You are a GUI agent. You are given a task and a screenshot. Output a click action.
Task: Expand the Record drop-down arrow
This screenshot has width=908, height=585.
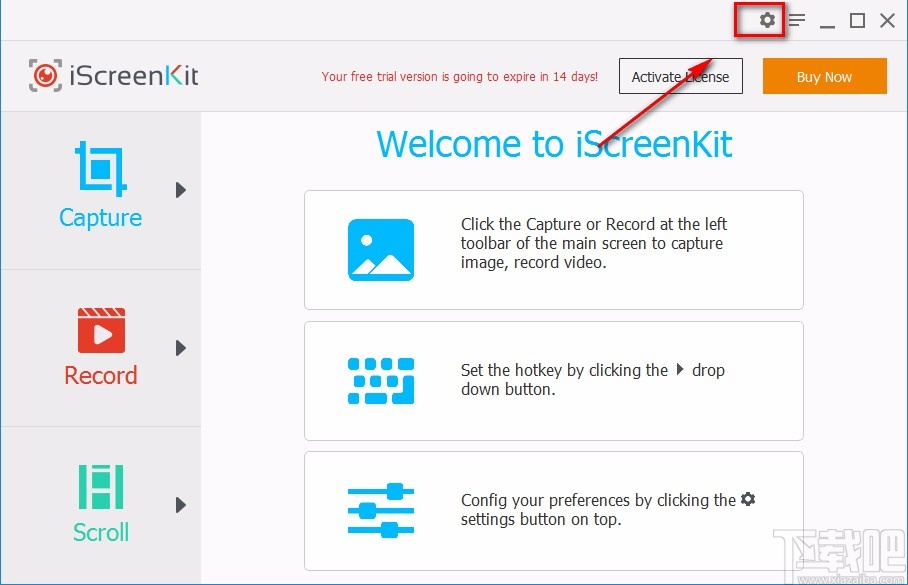[x=181, y=348]
